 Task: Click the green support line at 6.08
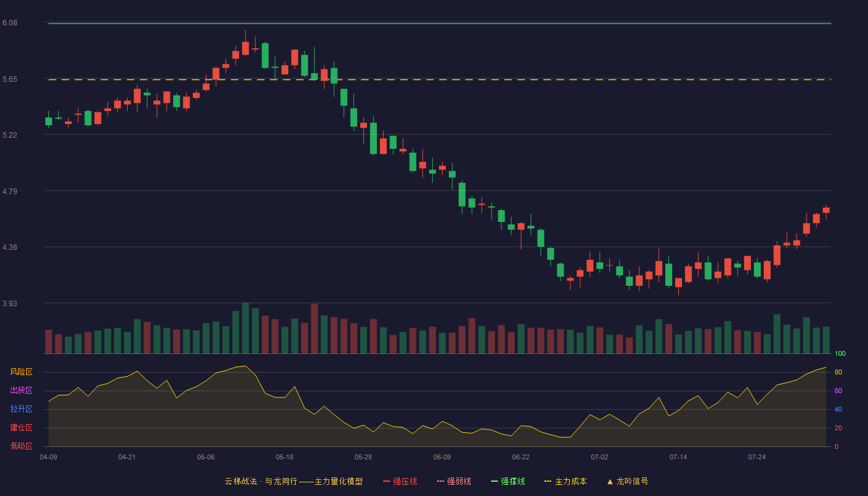440,24
